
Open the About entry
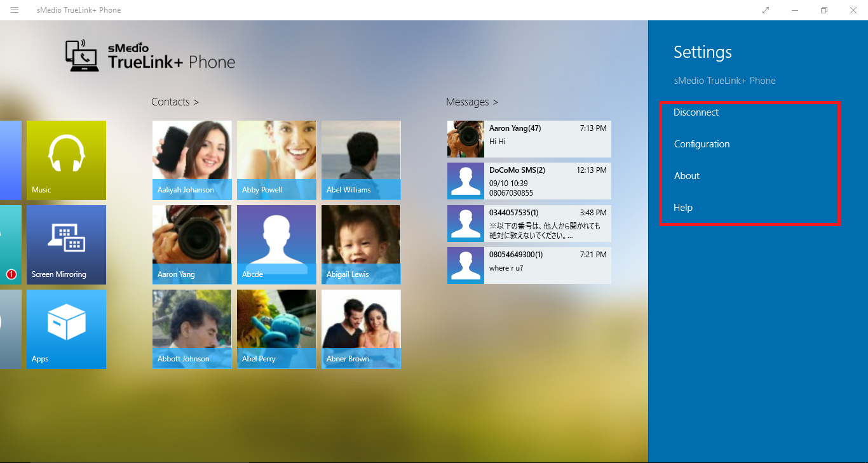tap(686, 176)
